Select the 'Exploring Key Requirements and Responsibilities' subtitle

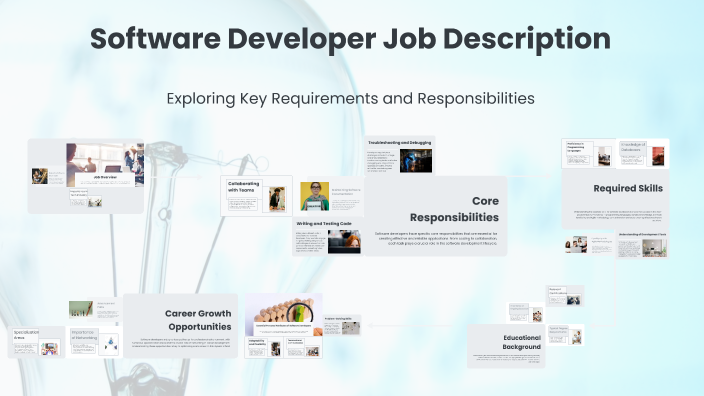(350, 98)
